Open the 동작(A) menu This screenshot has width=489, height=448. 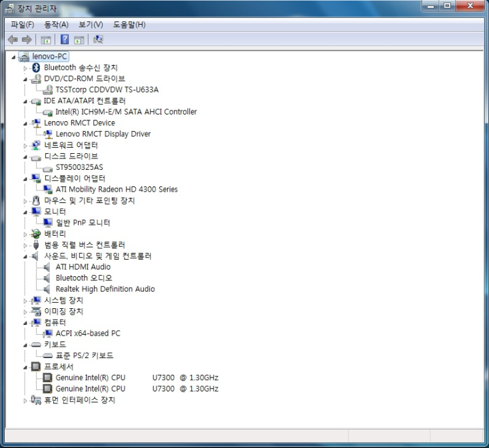(x=56, y=25)
